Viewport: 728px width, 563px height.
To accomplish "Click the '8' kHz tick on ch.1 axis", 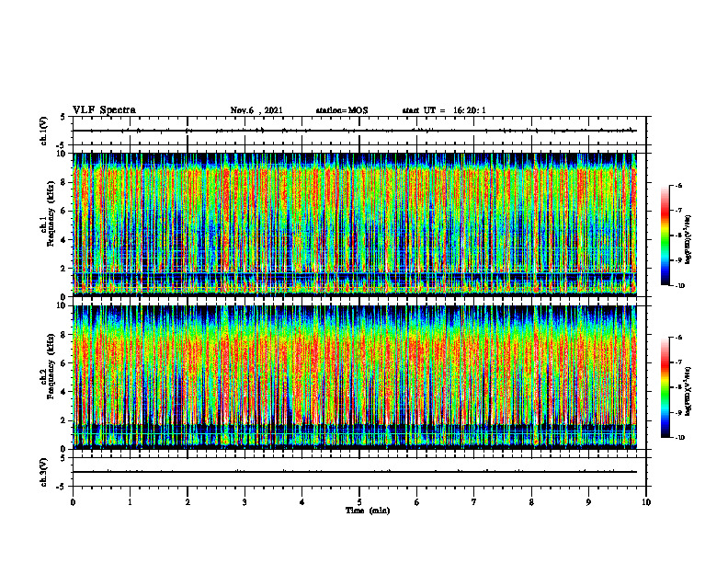I will (64, 182).
